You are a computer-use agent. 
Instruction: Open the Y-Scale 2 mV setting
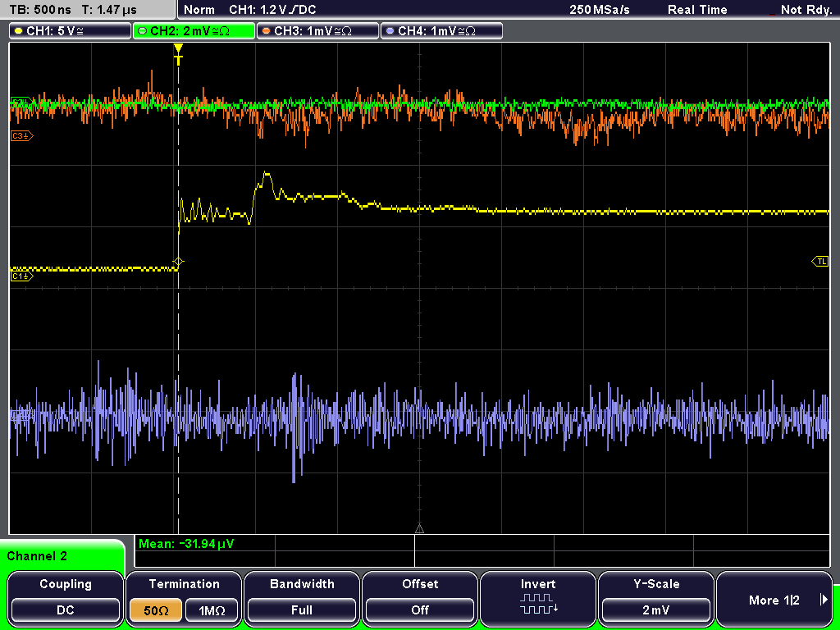655,597
